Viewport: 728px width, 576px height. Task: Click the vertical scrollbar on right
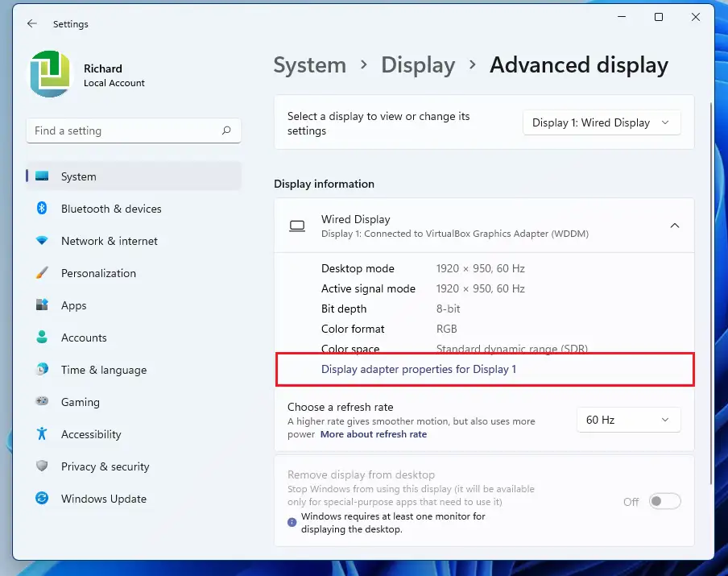click(x=711, y=292)
